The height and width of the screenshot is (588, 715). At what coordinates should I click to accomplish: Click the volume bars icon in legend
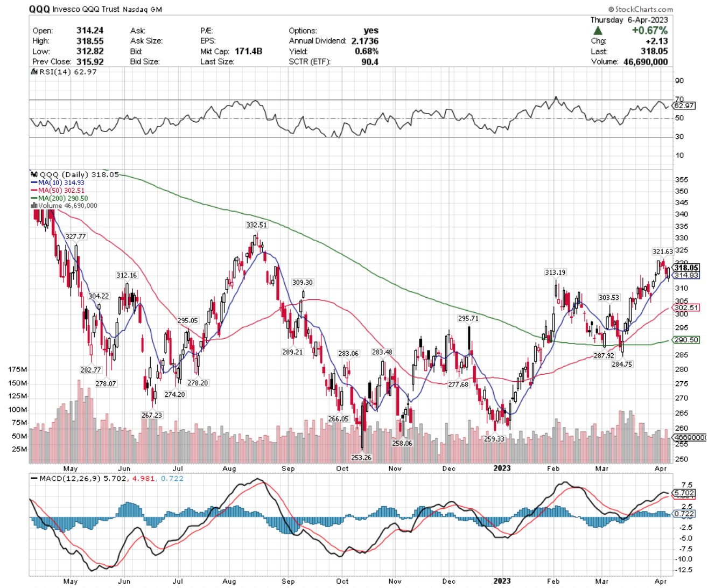click(34, 206)
